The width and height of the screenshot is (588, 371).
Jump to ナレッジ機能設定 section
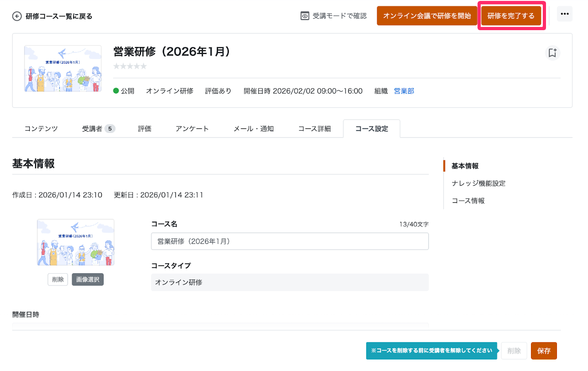(478, 183)
